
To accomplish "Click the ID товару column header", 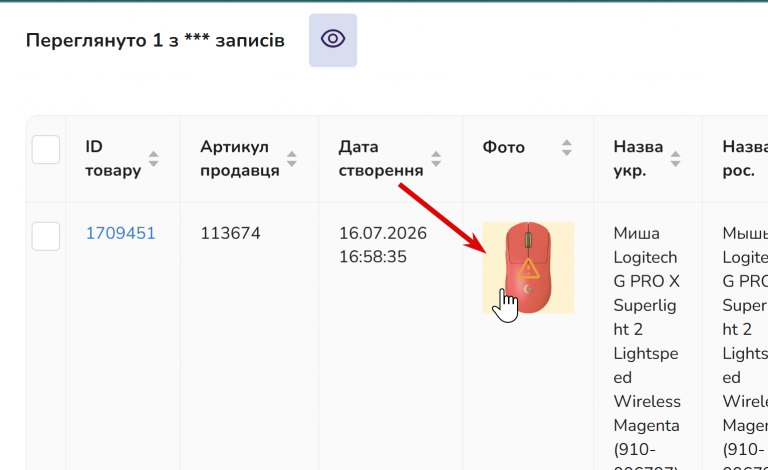I will tap(113, 159).
